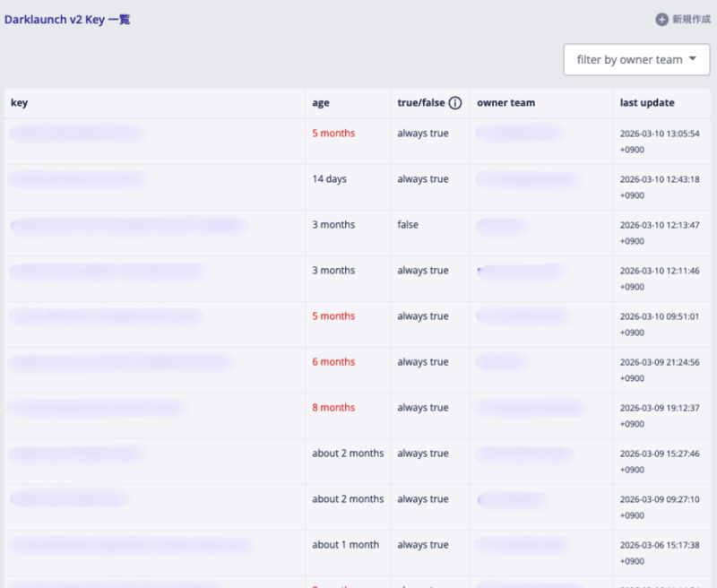Click always true in the 14 days row

pyautogui.click(x=422, y=179)
